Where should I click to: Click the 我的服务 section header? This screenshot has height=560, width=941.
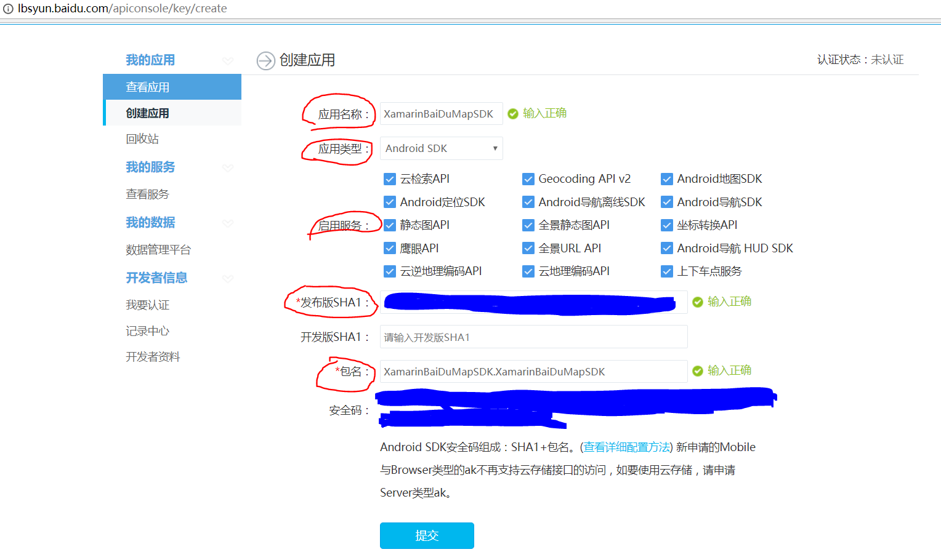[150, 167]
